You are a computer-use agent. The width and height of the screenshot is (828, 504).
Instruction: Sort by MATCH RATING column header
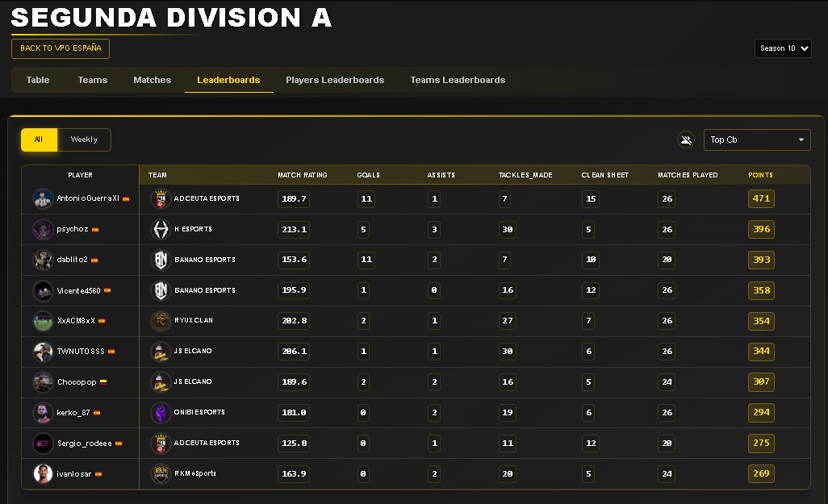click(303, 175)
